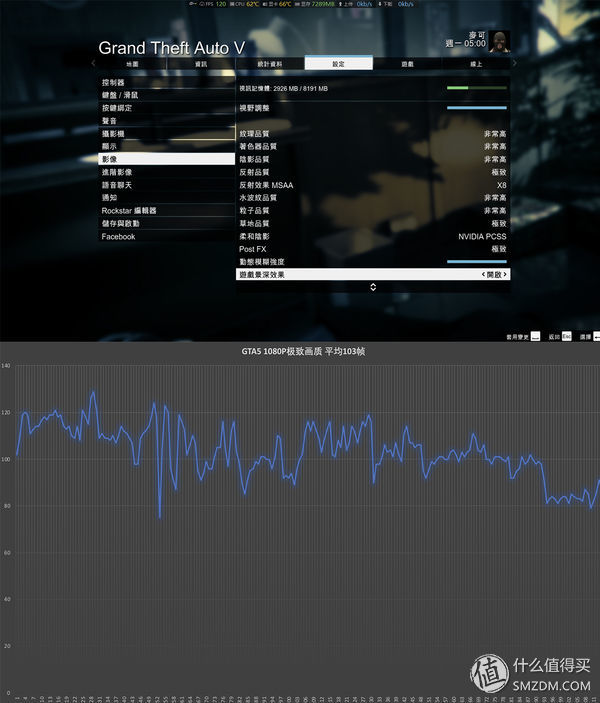600x703 pixels.
Task: Open 攝影機 settings category
Action: pyautogui.click(x=166, y=134)
